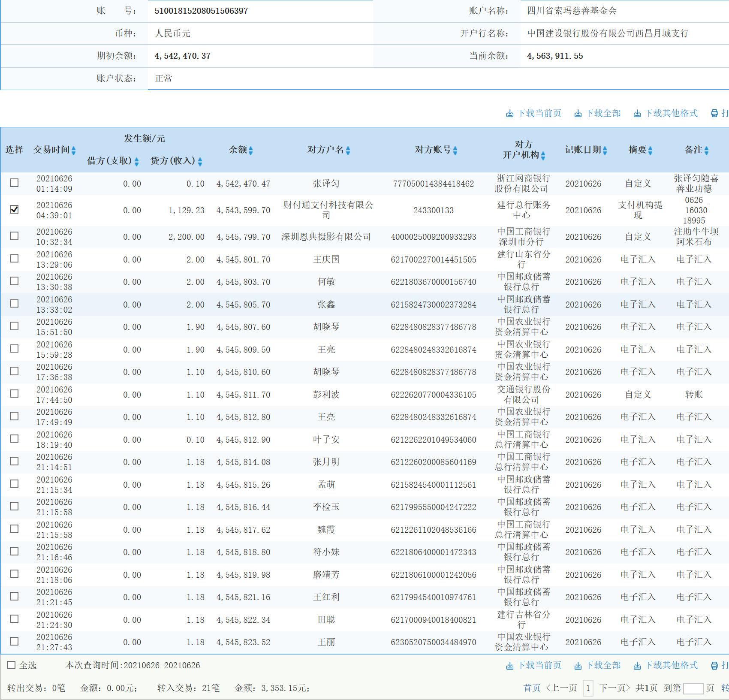Click the print icon at top right

coord(714,113)
